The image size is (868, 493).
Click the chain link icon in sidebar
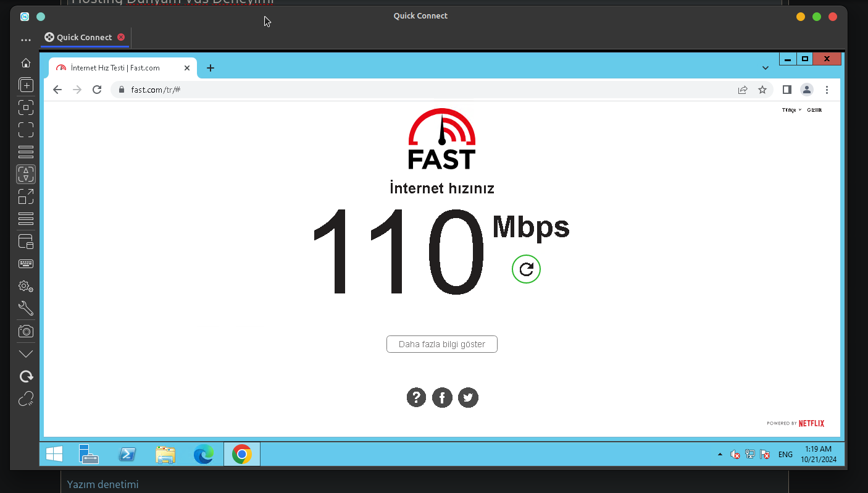click(x=26, y=398)
